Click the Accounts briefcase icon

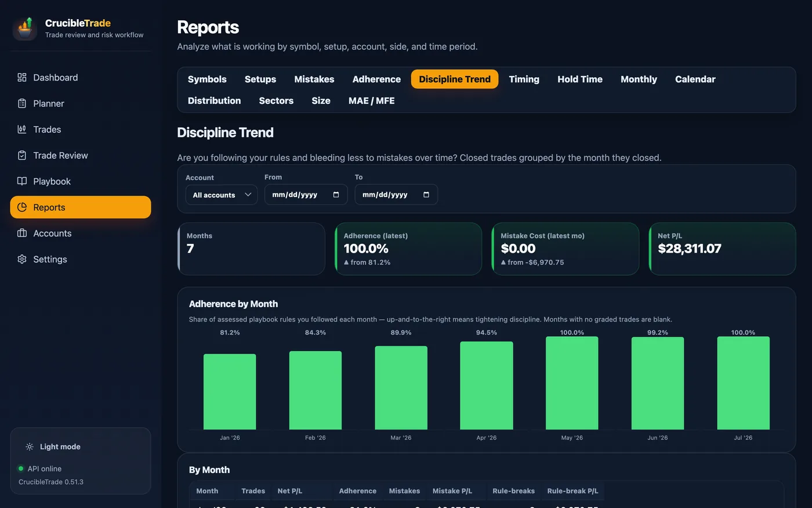(22, 233)
